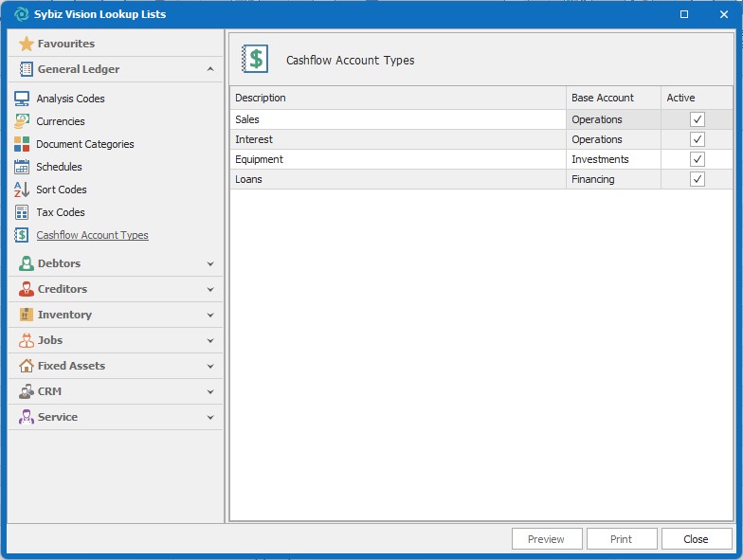Toggle Active checkbox for Loans row
This screenshot has height=560, width=743.
[x=698, y=179]
